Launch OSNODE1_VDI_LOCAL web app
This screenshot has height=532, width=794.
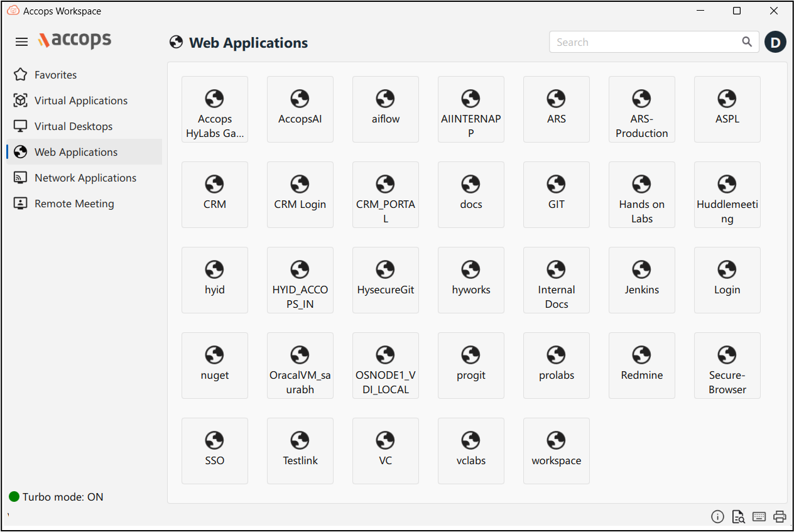[386, 366]
